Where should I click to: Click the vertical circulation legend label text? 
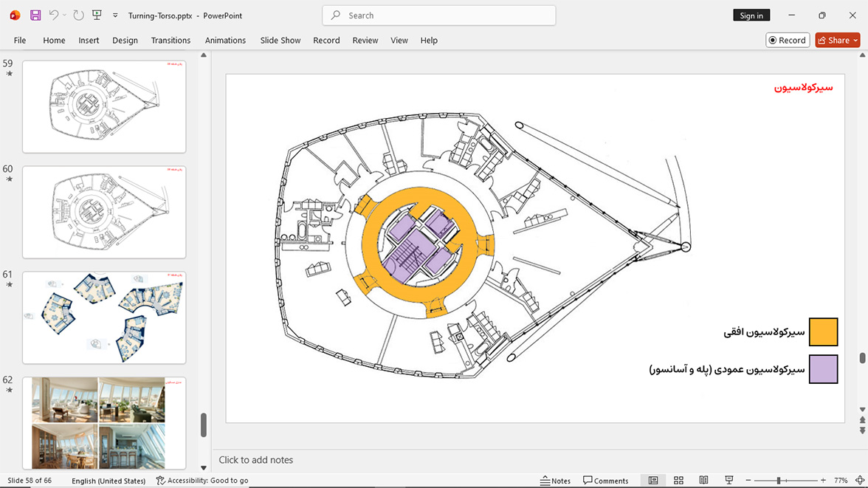point(727,369)
